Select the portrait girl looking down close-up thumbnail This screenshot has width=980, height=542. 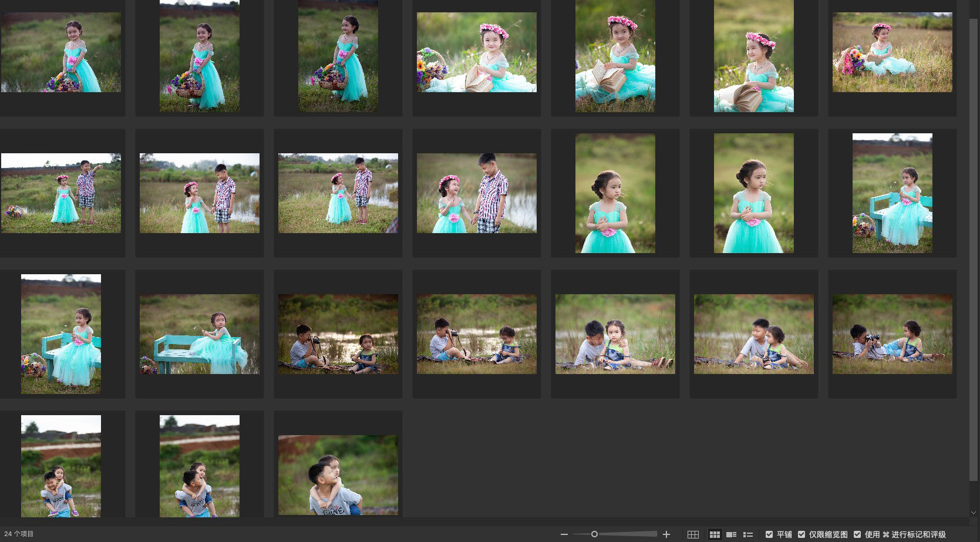(x=615, y=193)
